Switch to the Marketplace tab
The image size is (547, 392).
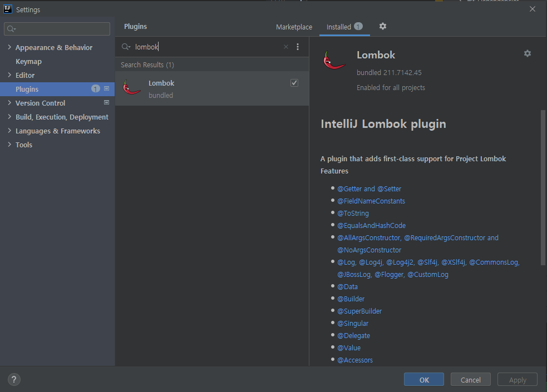pos(294,27)
